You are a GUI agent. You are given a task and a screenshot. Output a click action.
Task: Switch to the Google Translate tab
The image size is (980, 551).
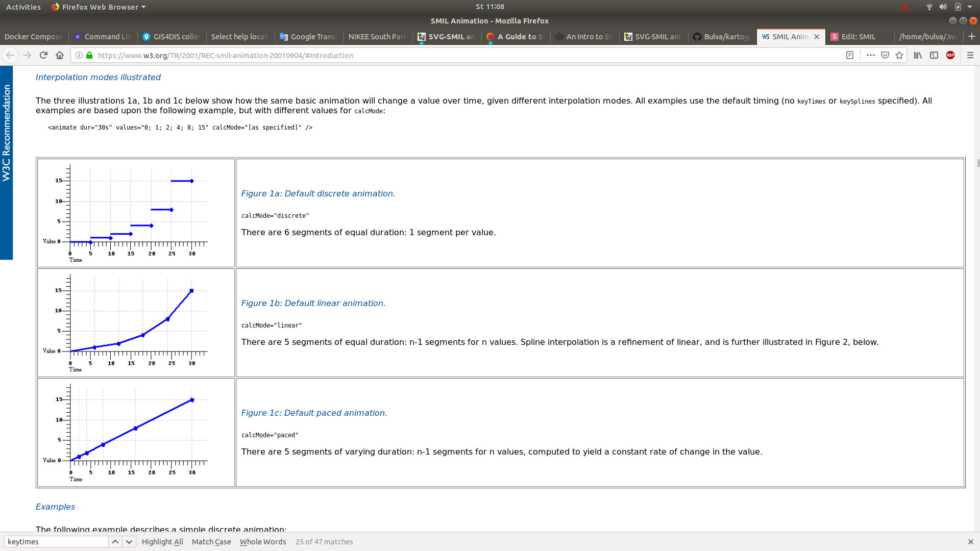click(x=309, y=37)
